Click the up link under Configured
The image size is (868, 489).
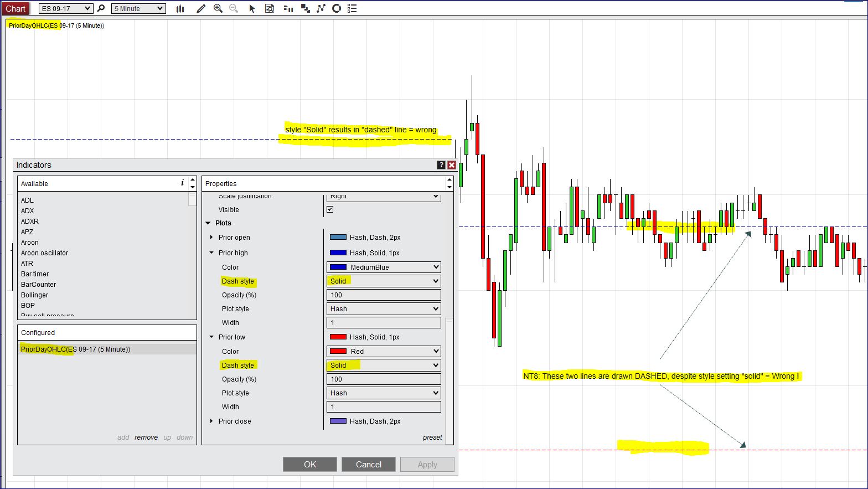[167, 437]
